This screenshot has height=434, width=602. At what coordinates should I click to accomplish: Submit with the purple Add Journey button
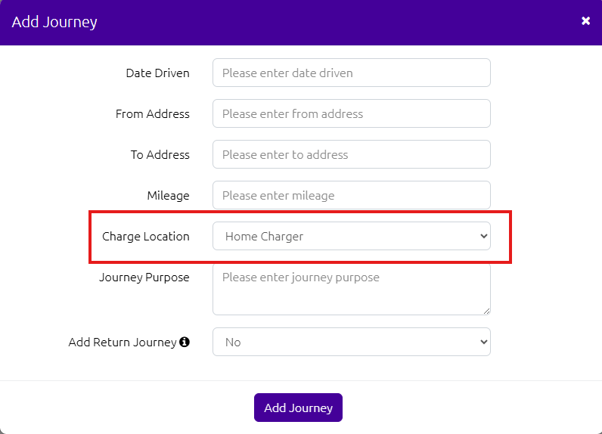(298, 407)
